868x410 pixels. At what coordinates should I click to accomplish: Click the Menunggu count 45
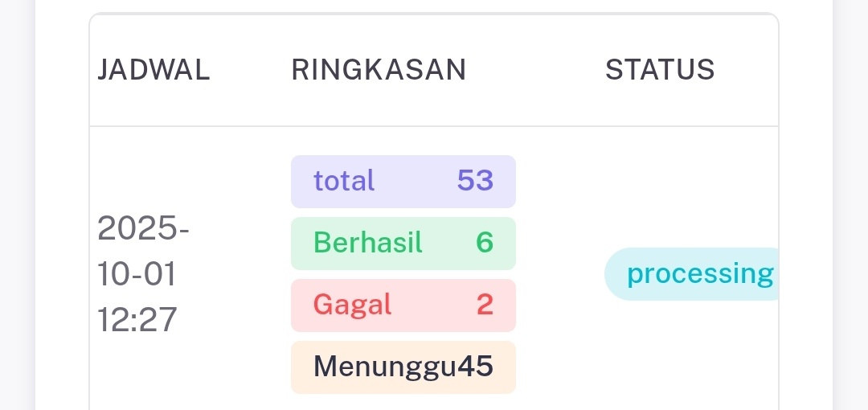click(x=475, y=367)
